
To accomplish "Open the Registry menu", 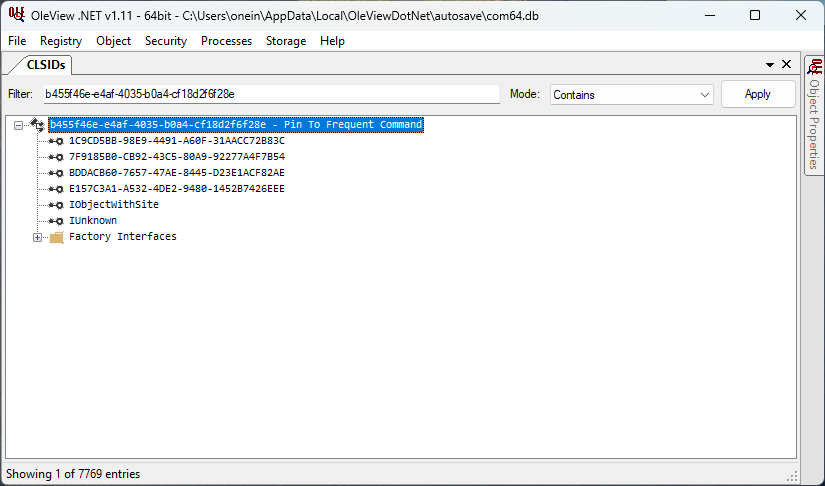I will click(x=61, y=41).
